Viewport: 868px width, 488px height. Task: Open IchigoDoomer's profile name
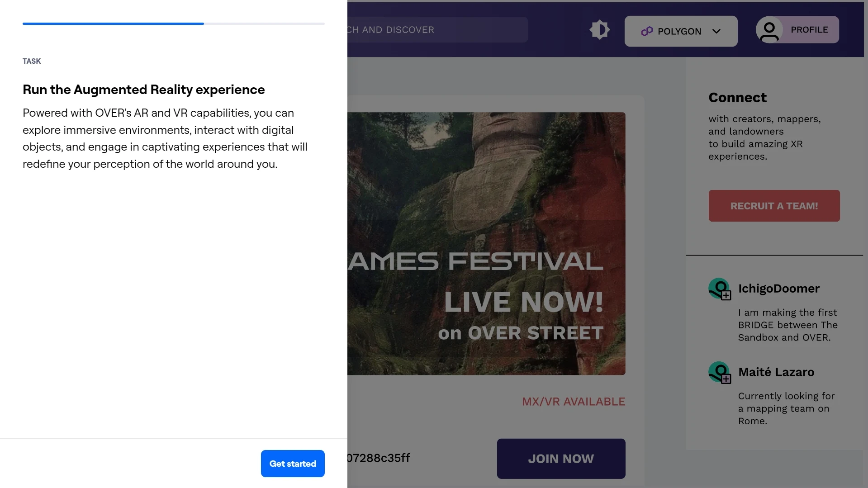pyautogui.click(x=778, y=289)
